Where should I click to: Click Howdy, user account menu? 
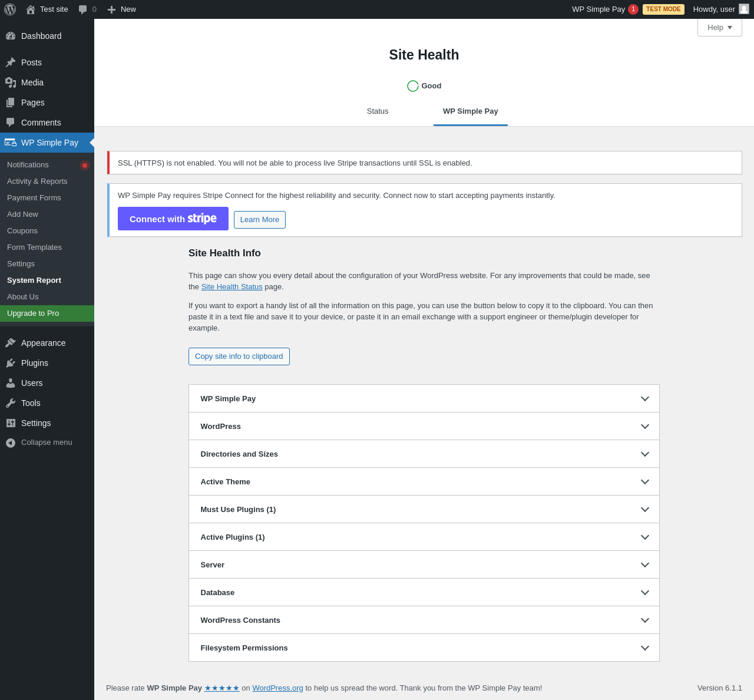(721, 9)
